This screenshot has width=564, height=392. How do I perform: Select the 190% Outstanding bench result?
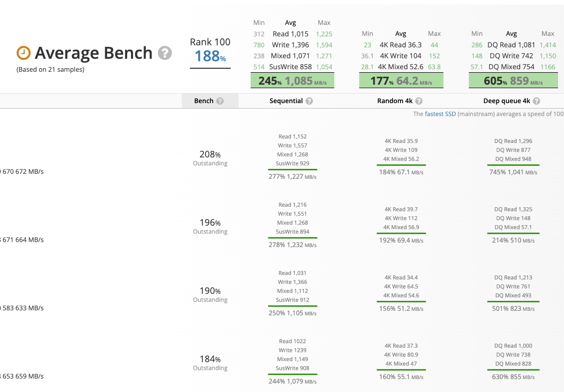[210, 294]
